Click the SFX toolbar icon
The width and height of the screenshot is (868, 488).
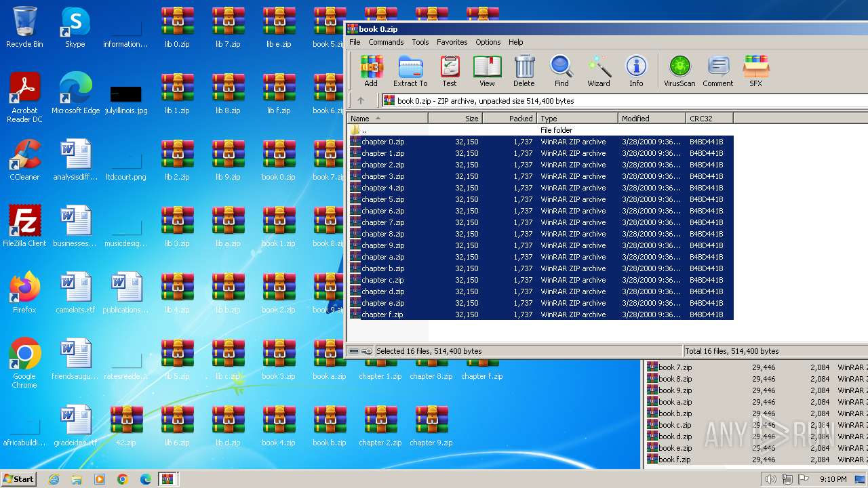click(x=755, y=71)
